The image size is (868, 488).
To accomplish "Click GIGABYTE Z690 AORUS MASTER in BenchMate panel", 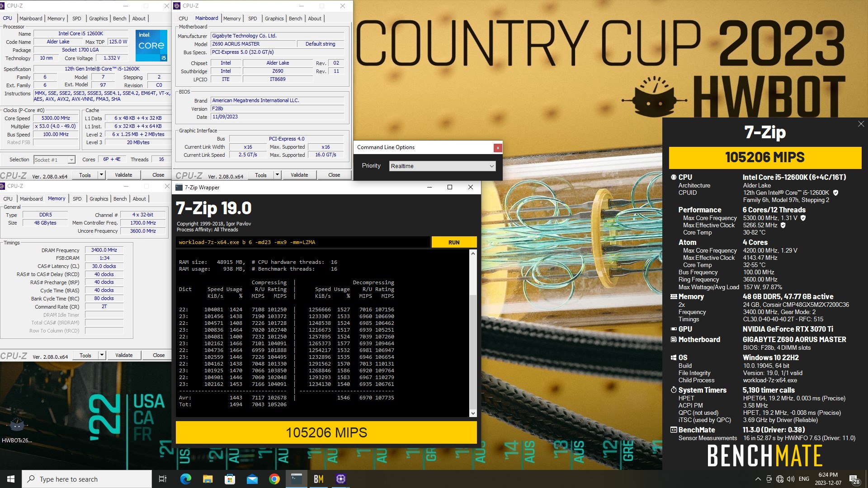I will (794, 339).
